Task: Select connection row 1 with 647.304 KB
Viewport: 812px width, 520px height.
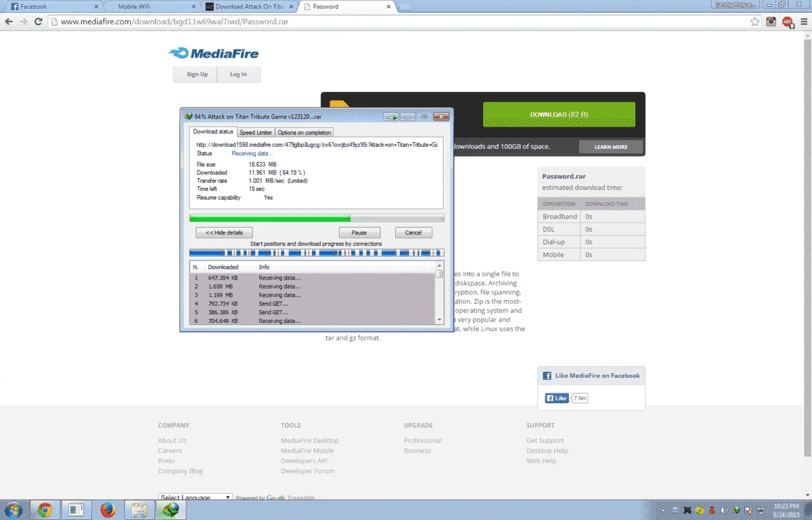Action: coord(313,278)
